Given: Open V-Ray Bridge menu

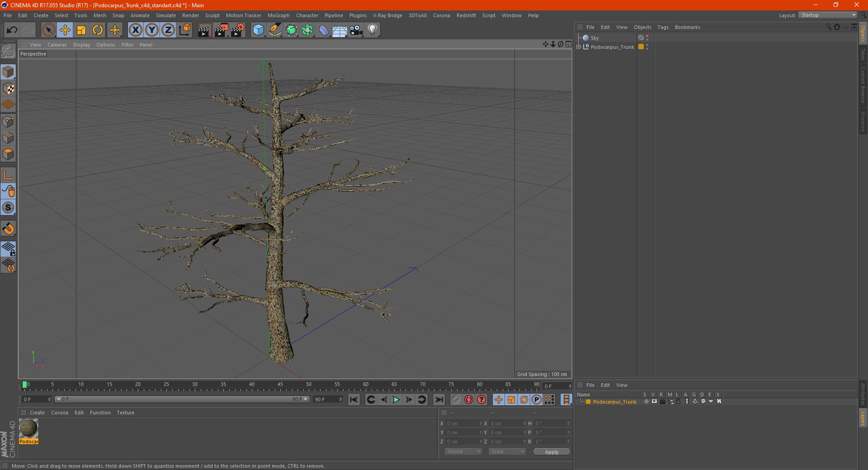Looking at the screenshot, I should click(x=387, y=15).
